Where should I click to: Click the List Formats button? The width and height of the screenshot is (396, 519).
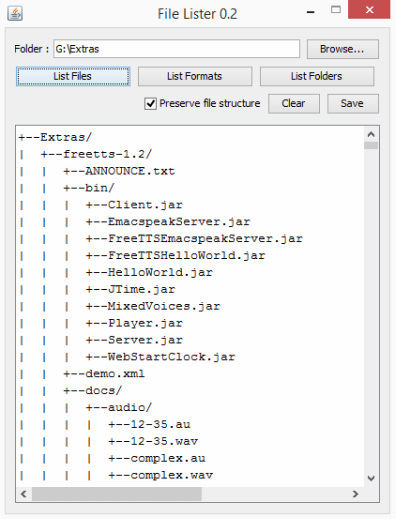pos(195,76)
